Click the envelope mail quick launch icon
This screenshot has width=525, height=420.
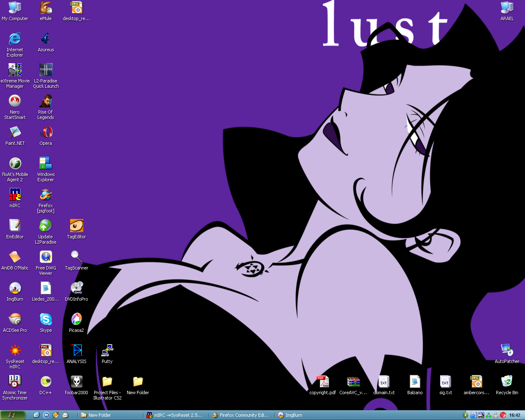tap(65, 415)
